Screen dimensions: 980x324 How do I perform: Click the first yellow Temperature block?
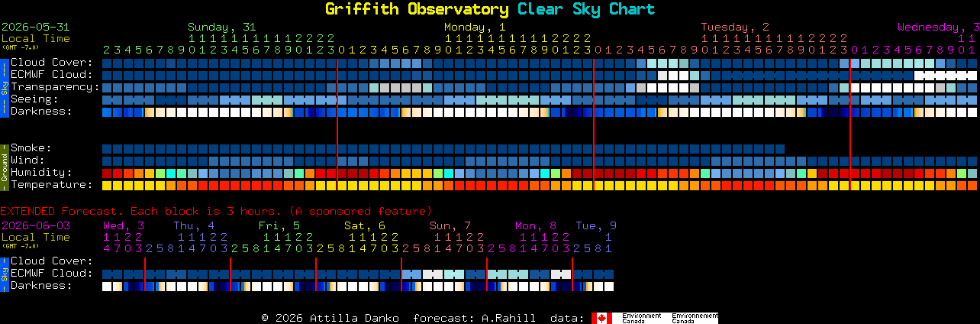pyautogui.click(x=107, y=186)
